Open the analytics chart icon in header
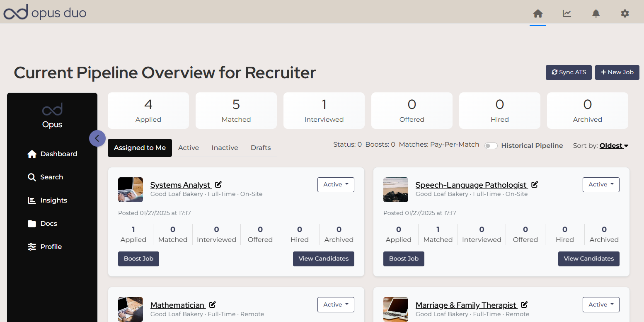The height and width of the screenshot is (322, 644). [567, 13]
